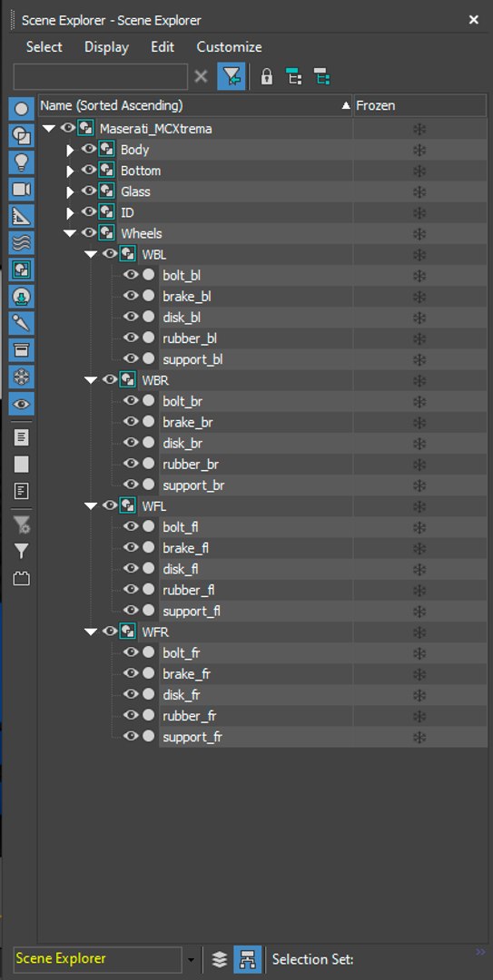This screenshot has height=980, width=493.
Task: Toggle Display Space Warps filter icon
Action: (x=21, y=243)
